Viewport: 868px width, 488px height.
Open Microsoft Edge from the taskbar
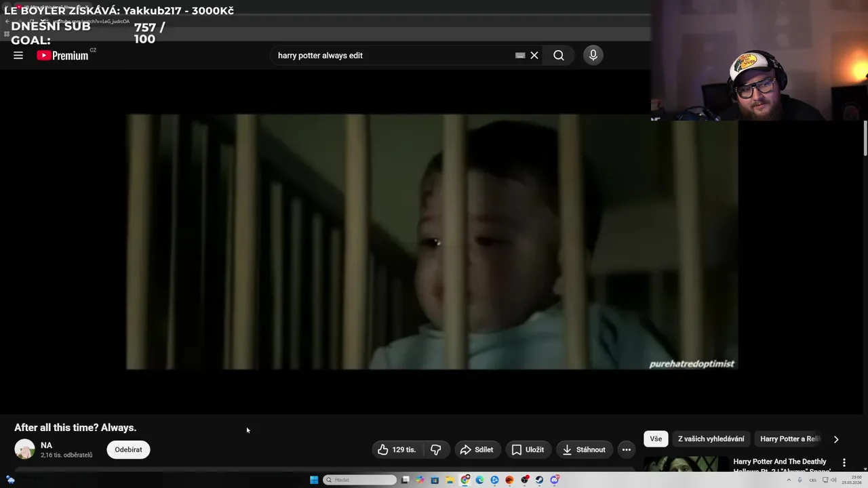pos(479,480)
